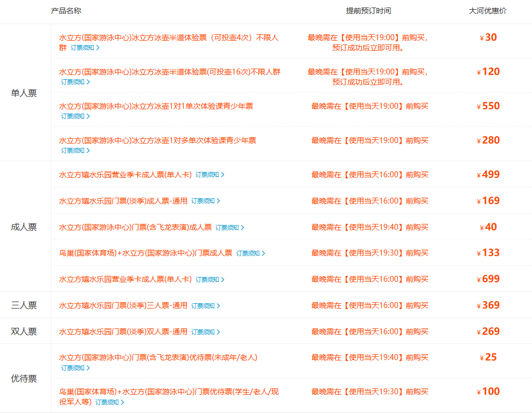Screen dimensions: 532x413
Task: Open the ¥699 嬉水乐园营业季卡成人票 link
Action: tap(125, 279)
